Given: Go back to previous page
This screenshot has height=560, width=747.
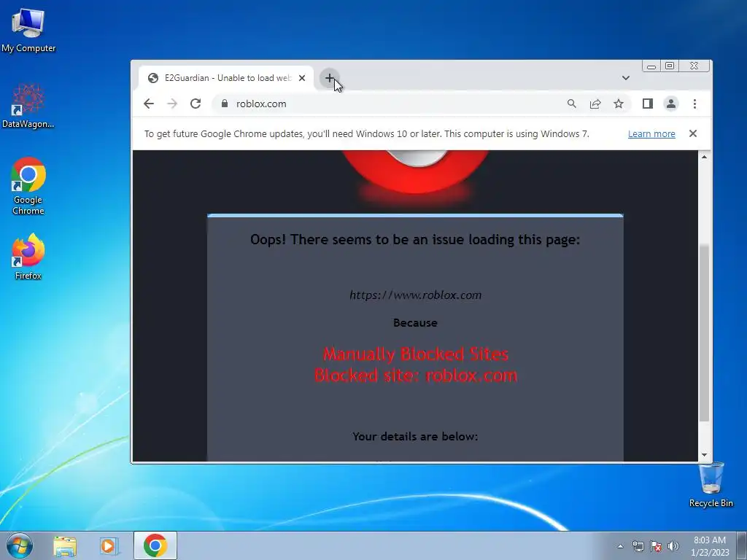Looking at the screenshot, I should 149,104.
